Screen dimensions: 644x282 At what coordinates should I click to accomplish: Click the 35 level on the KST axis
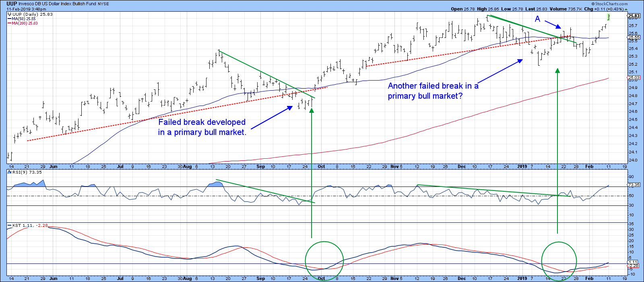(x=632, y=224)
